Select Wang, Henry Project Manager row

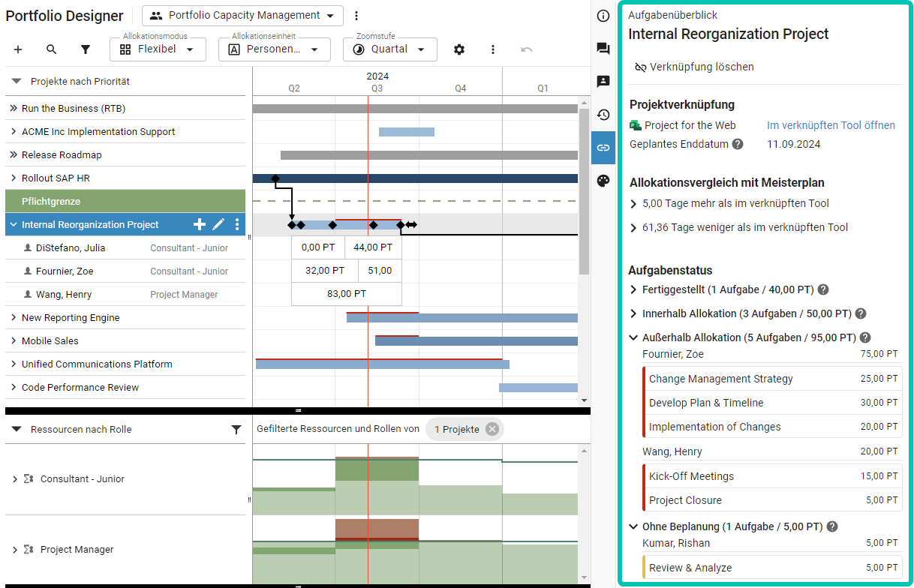[125, 294]
